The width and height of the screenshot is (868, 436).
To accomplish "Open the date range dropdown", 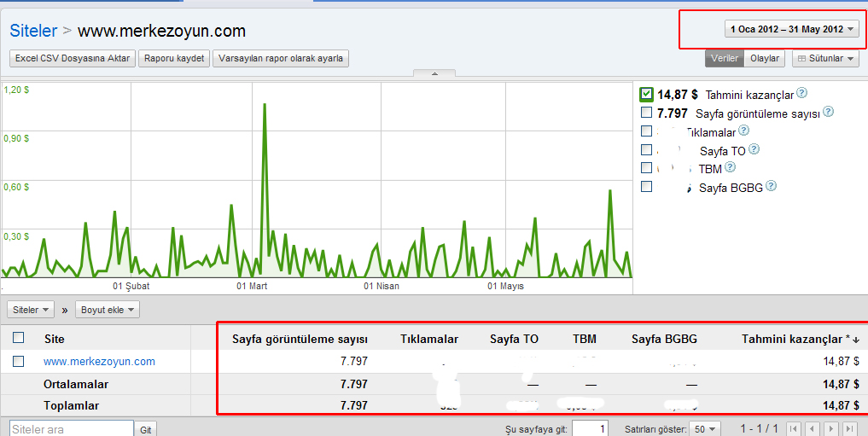I will 791,29.
